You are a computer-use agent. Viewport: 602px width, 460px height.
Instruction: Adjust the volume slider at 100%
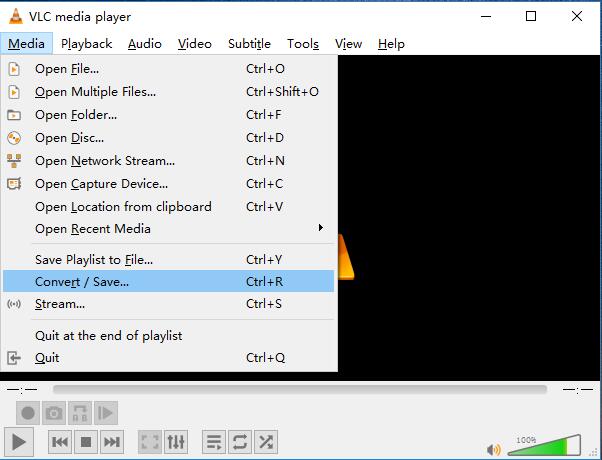pyautogui.click(x=544, y=445)
